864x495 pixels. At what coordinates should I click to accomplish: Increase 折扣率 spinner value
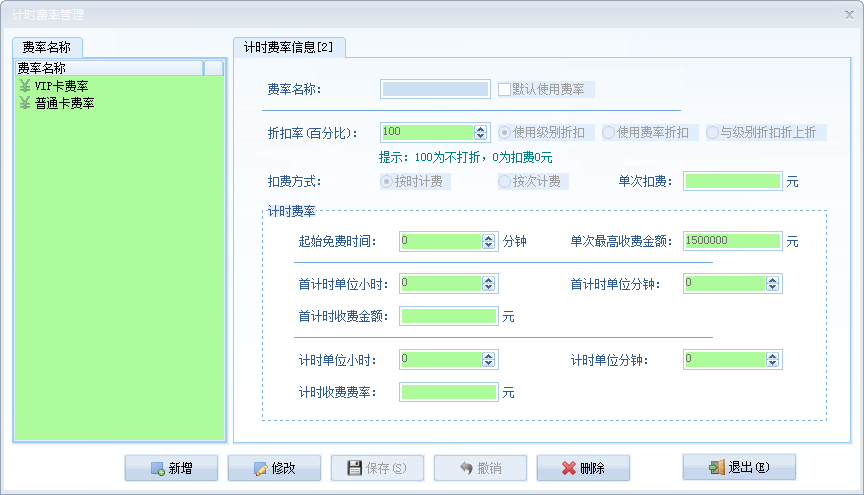tap(480, 128)
